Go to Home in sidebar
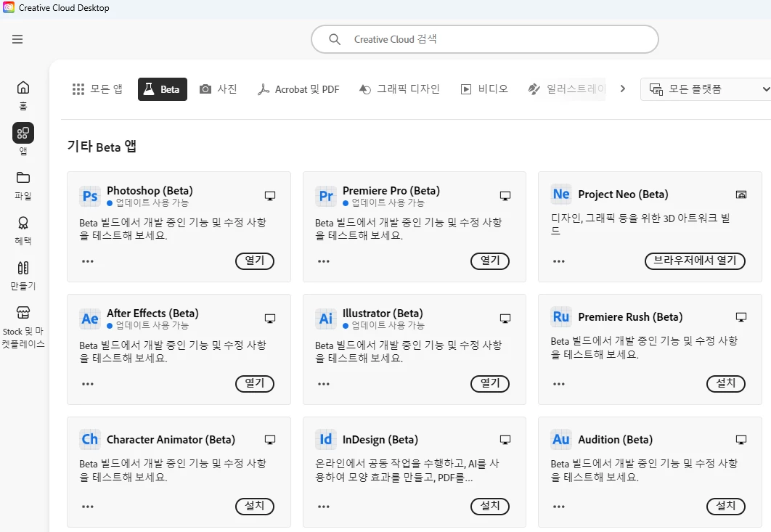This screenshot has width=771, height=532. pyautogui.click(x=23, y=95)
